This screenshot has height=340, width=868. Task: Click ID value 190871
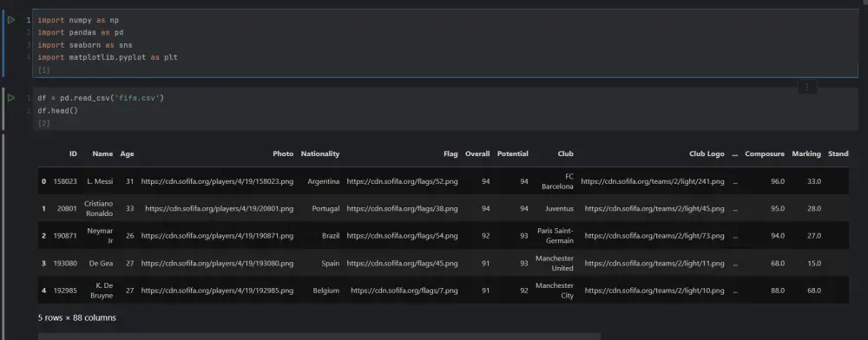coord(65,236)
